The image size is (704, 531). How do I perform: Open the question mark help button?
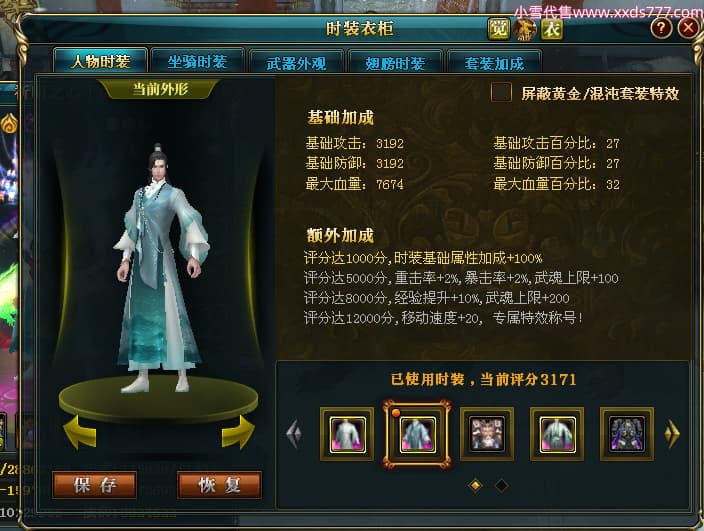tap(661, 28)
